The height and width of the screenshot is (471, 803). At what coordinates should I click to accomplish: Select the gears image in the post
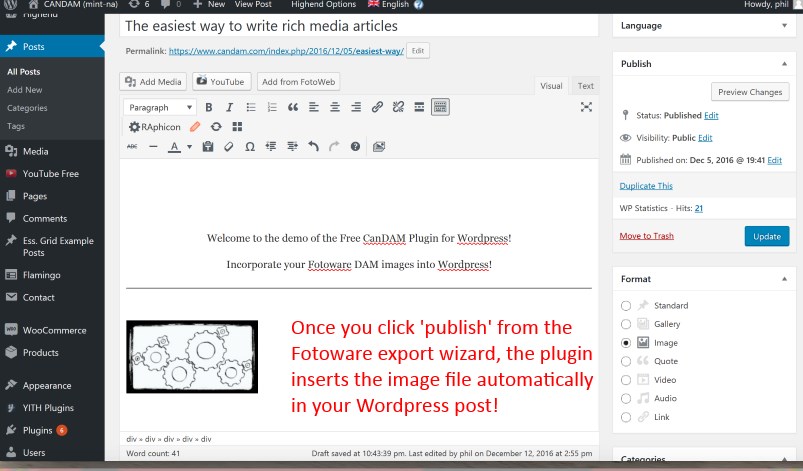pyautogui.click(x=192, y=357)
